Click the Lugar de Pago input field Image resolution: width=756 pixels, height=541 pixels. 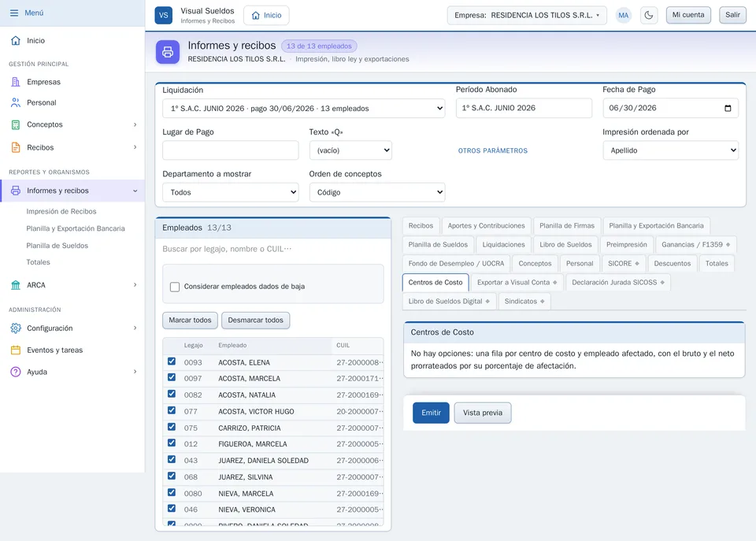click(231, 150)
